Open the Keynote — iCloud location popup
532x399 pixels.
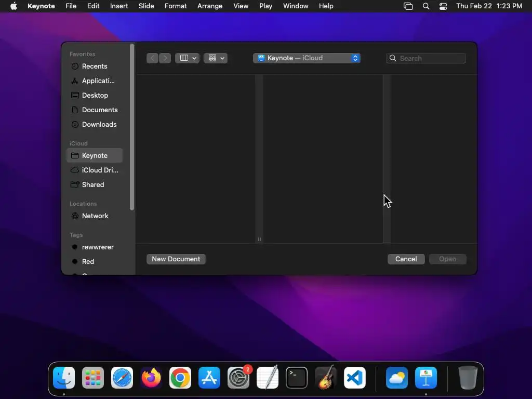(x=307, y=58)
